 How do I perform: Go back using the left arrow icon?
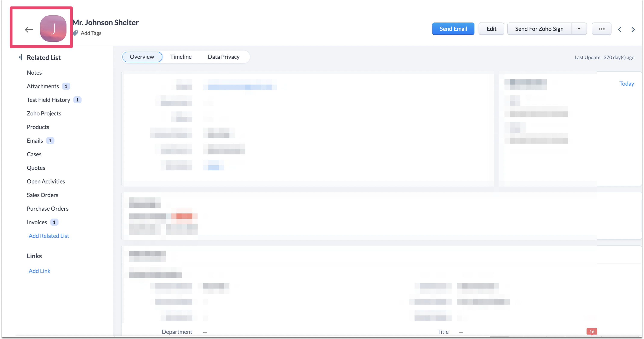pyautogui.click(x=29, y=30)
